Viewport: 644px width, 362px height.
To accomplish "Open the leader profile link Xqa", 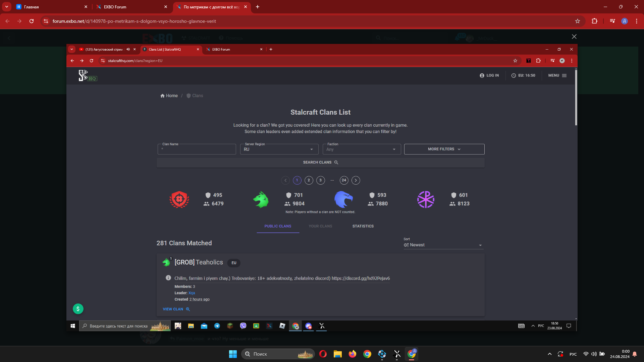I will (x=192, y=293).
